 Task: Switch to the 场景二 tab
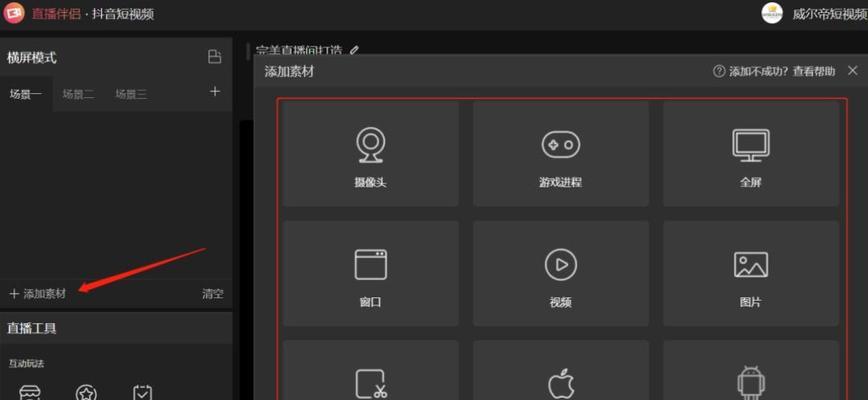point(79,95)
